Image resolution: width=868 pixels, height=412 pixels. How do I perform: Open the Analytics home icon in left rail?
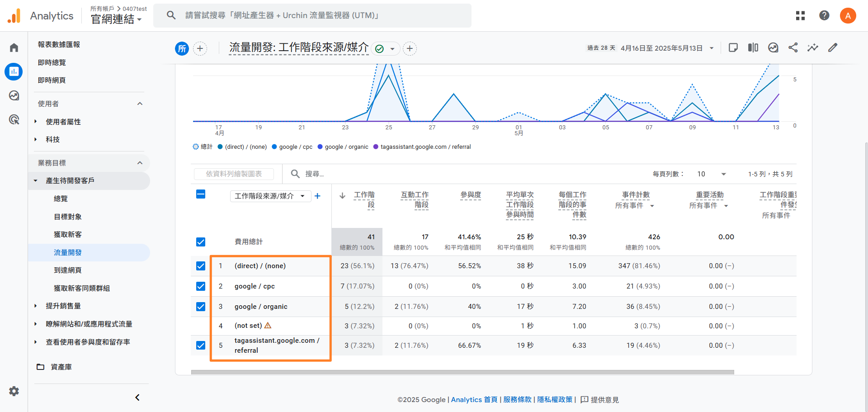[x=14, y=47]
